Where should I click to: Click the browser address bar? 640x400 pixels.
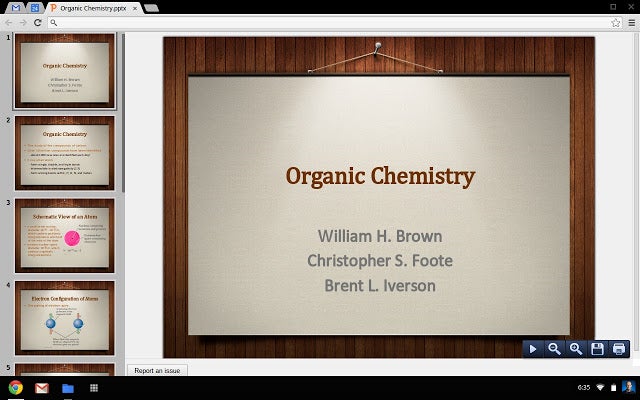click(320, 22)
